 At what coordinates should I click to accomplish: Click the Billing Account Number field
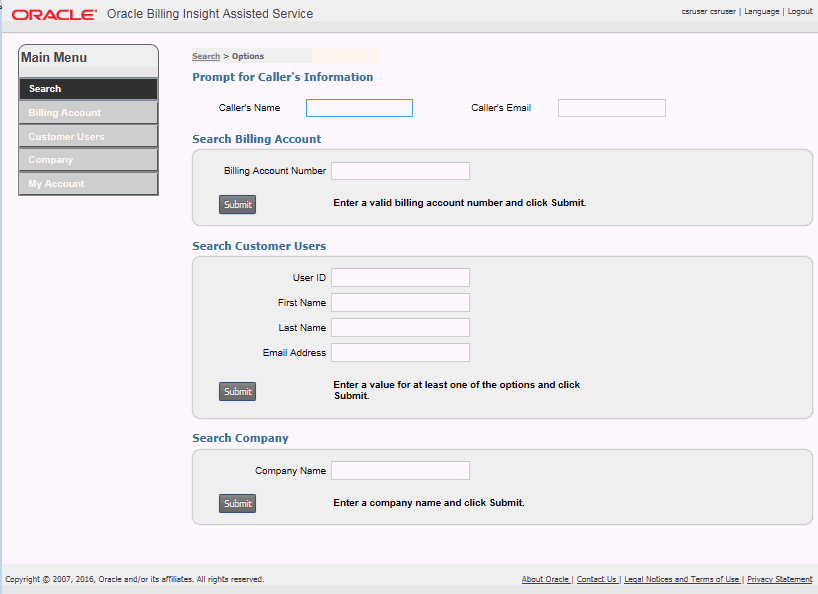[x=401, y=171]
